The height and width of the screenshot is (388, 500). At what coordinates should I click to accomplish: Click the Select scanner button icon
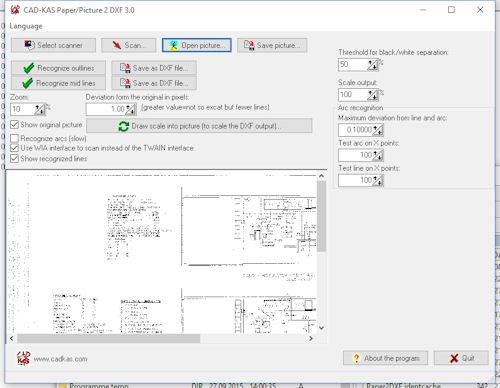tap(29, 45)
